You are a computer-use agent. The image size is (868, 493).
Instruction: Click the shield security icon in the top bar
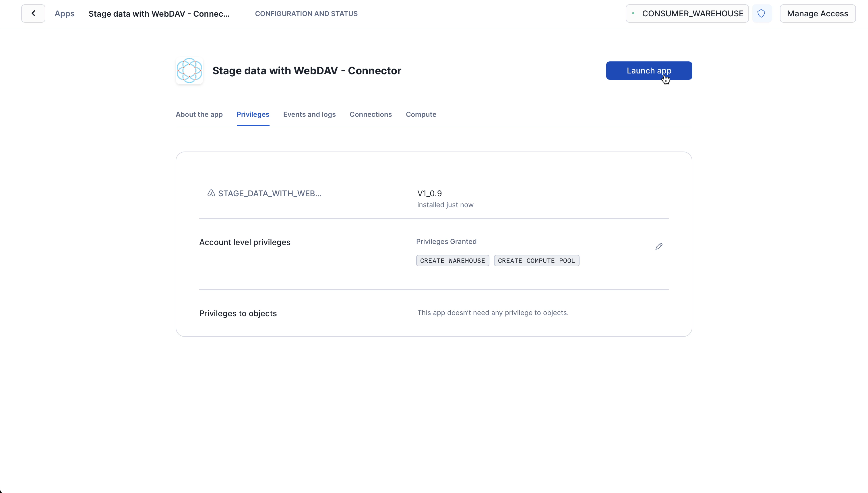click(x=762, y=13)
